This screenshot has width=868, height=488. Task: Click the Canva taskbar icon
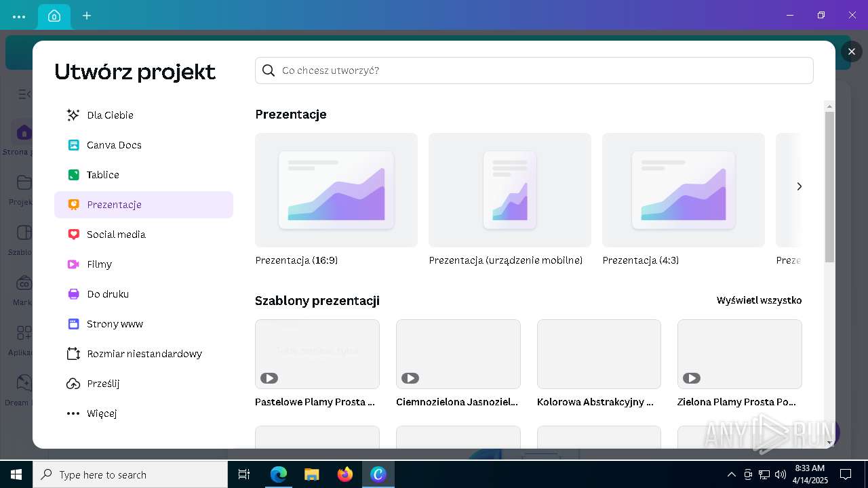378,474
